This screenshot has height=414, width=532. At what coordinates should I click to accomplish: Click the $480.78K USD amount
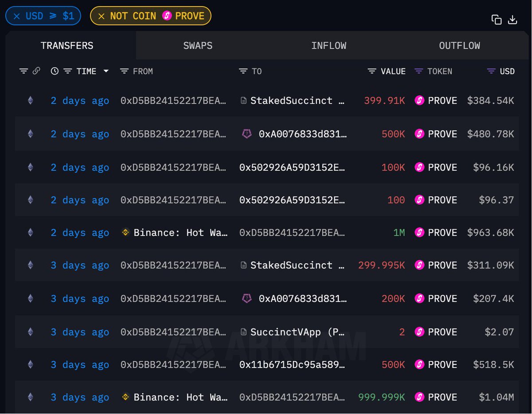(x=490, y=134)
